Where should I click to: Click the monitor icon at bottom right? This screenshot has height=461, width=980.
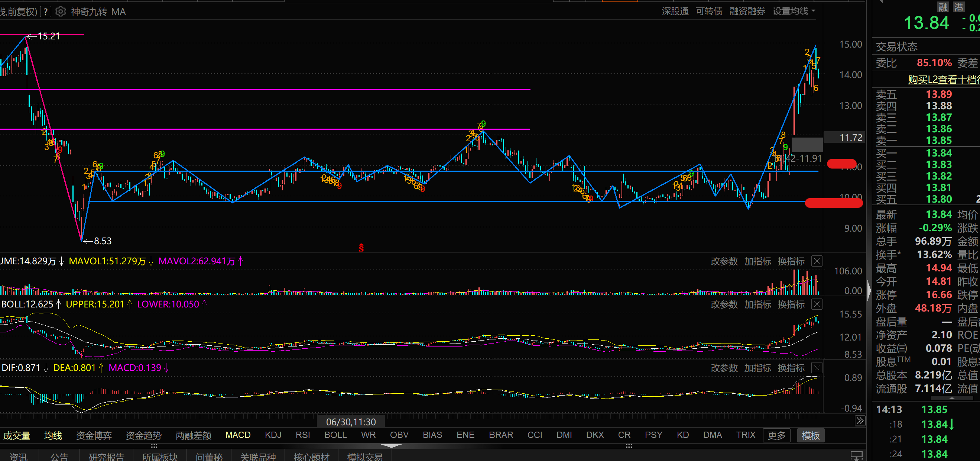(856, 456)
